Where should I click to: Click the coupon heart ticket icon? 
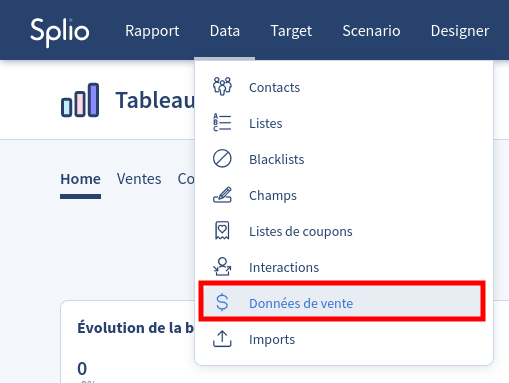[x=222, y=231]
